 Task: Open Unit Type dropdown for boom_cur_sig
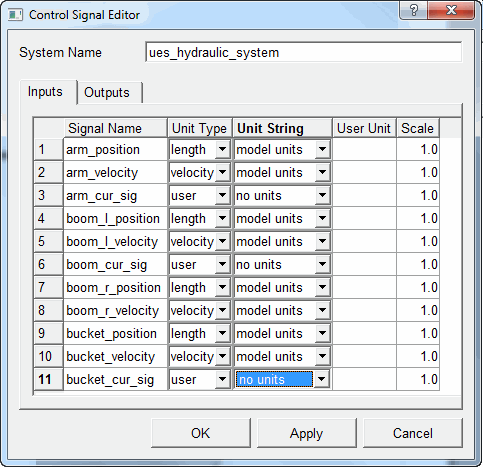coord(222,264)
